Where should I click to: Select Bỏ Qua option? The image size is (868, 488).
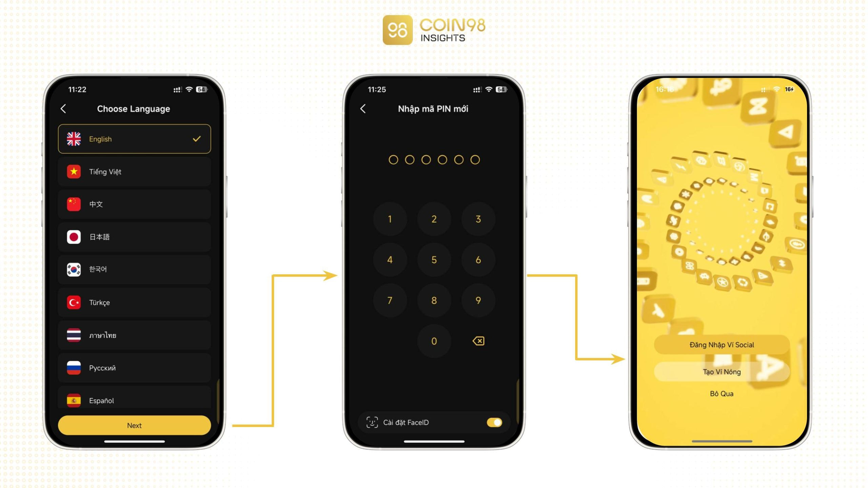click(721, 393)
